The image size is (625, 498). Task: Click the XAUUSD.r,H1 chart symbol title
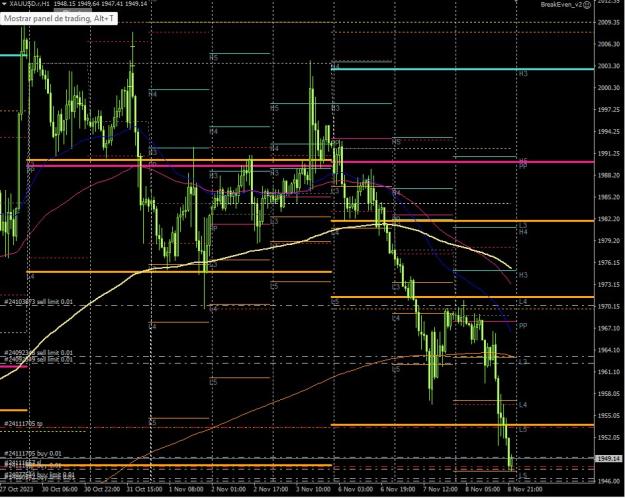point(29,3)
